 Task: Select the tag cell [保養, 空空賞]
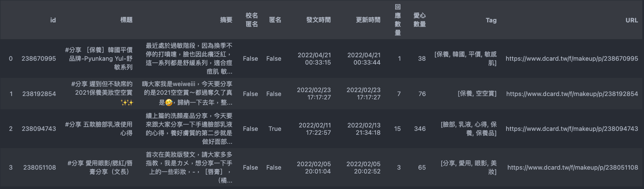477,94
